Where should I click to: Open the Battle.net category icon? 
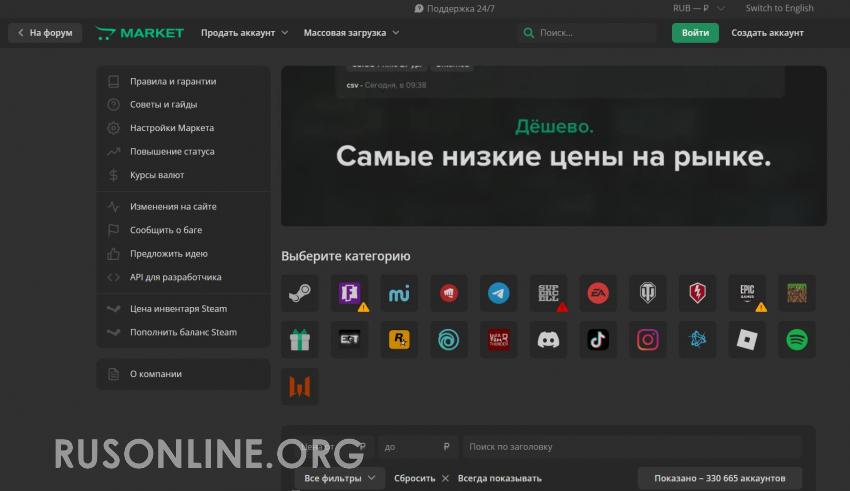coord(698,340)
